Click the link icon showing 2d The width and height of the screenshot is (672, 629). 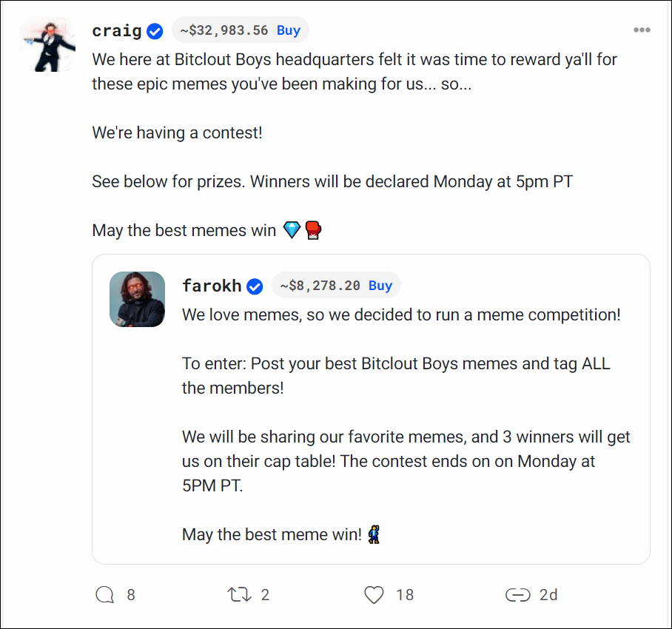pyautogui.click(x=518, y=594)
